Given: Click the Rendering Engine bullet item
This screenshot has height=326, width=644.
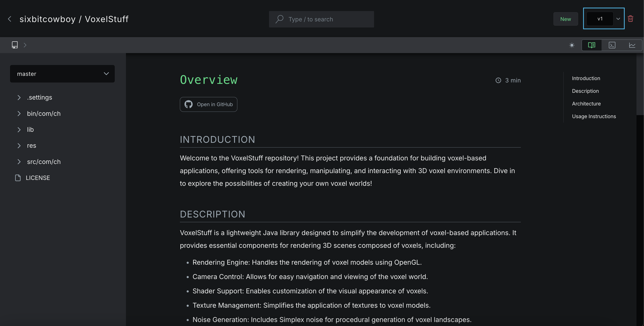Looking at the screenshot, I should click(x=307, y=262).
